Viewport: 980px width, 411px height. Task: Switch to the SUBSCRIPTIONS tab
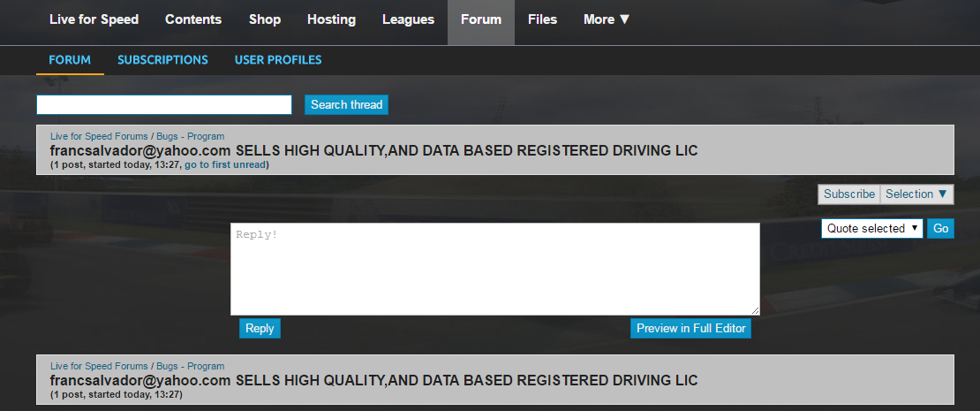pos(162,60)
